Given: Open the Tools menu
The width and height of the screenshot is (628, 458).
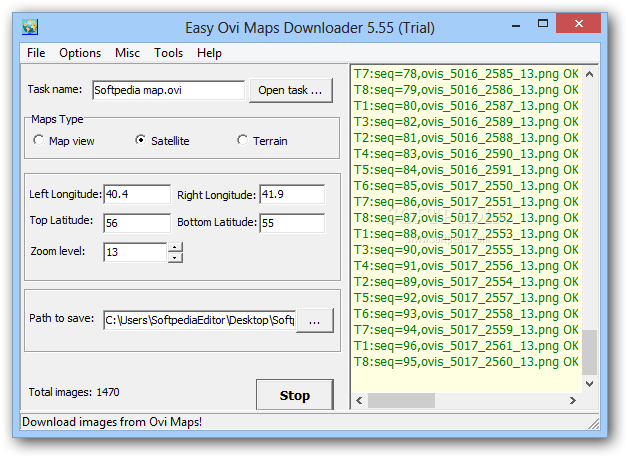Looking at the screenshot, I should coord(169,53).
